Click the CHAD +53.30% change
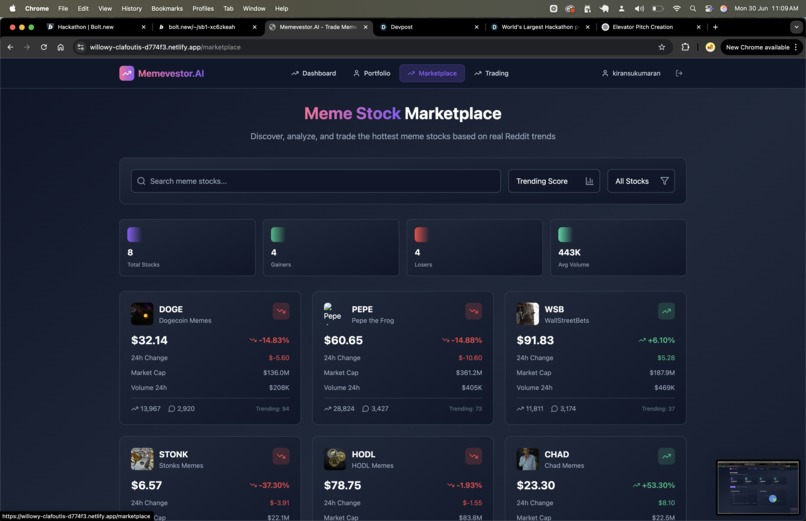The image size is (806, 521). coord(654,486)
